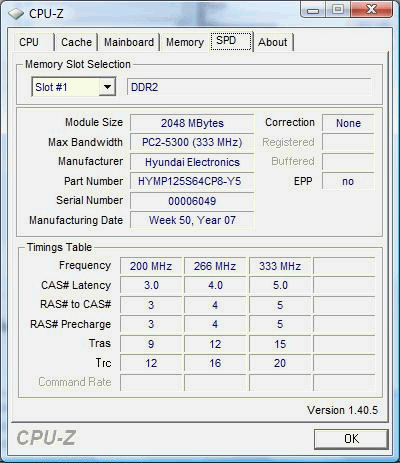
Task: Click the OK button
Action: click(x=351, y=439)
